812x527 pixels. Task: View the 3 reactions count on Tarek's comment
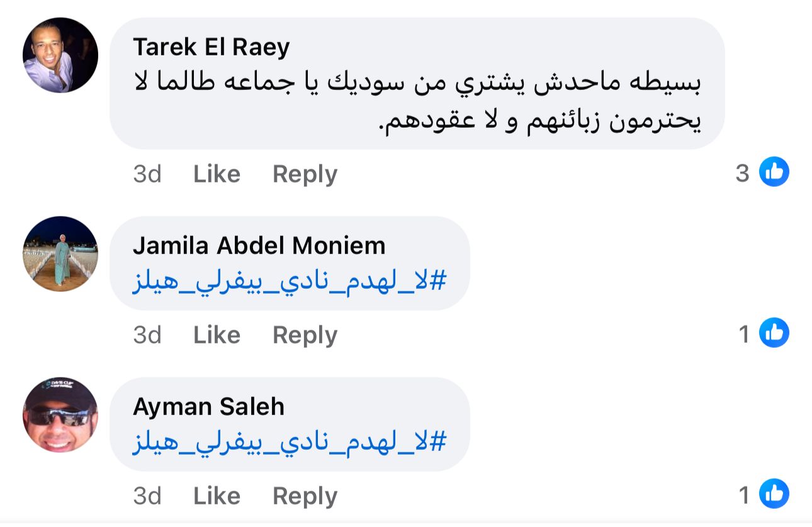[x=743, y=173]
